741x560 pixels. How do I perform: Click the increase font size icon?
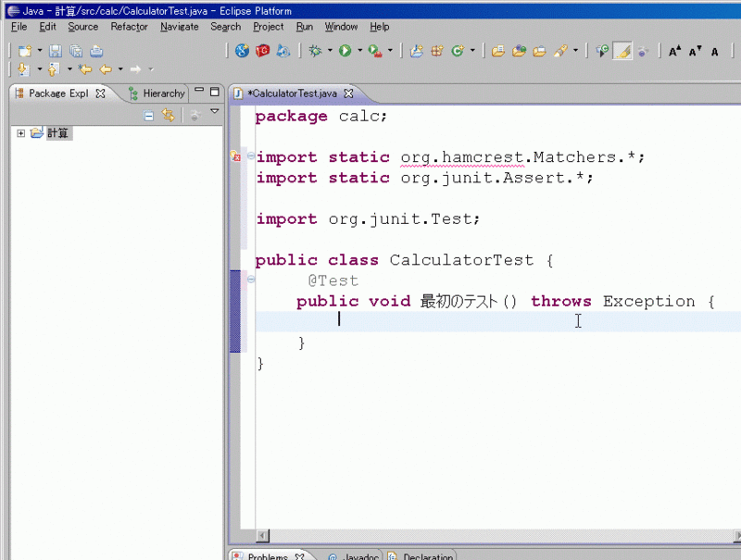click(674, 51)
